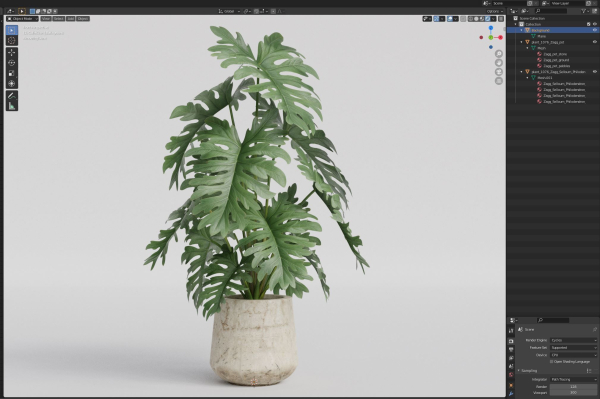Switch to wireframe viewport shading
The height and width of the screenshot is (399, 600).
470,19
